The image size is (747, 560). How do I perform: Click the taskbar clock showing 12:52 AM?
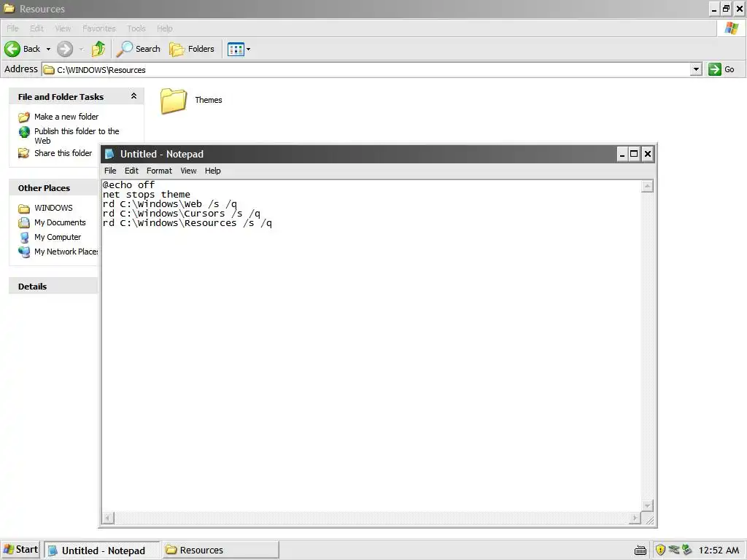(719, 551)
